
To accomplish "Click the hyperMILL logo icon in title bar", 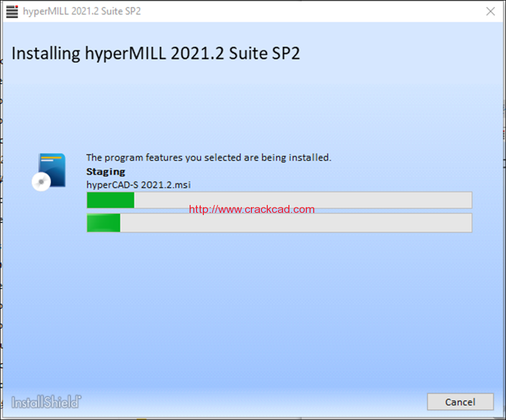I will pyautogui.click(x=12, y=11).
